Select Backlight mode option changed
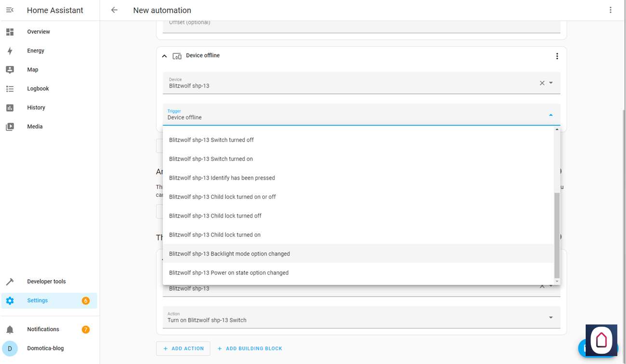This screenshot has height=364, width=626. (229, 254)
